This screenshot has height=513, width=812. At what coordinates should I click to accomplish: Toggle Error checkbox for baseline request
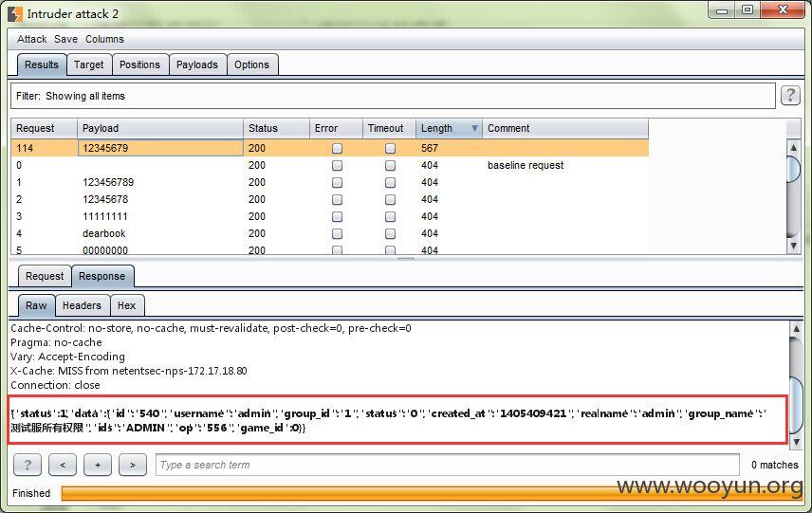337,166
